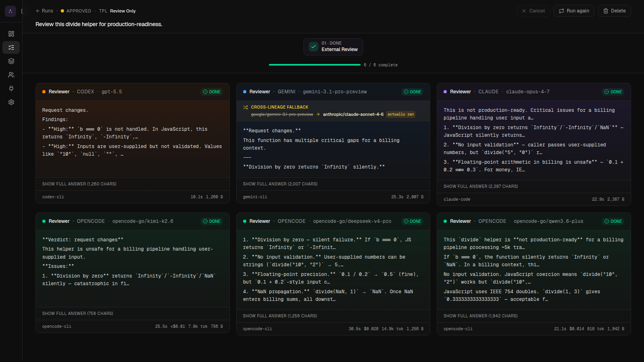This screenshot has width=644, height=362.
Task: Open the runs checklist icon in sidebar
Action: point(11,47)
